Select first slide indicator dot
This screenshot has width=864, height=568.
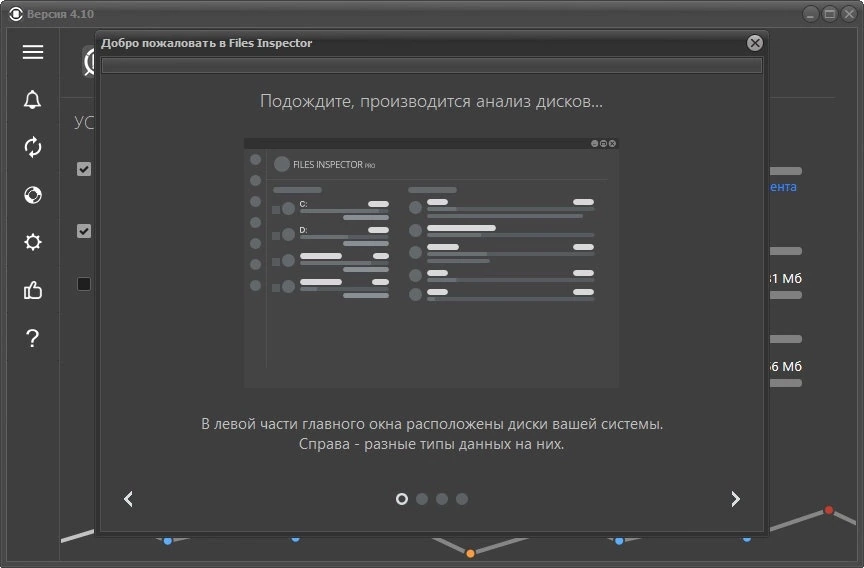pos(402,499)
